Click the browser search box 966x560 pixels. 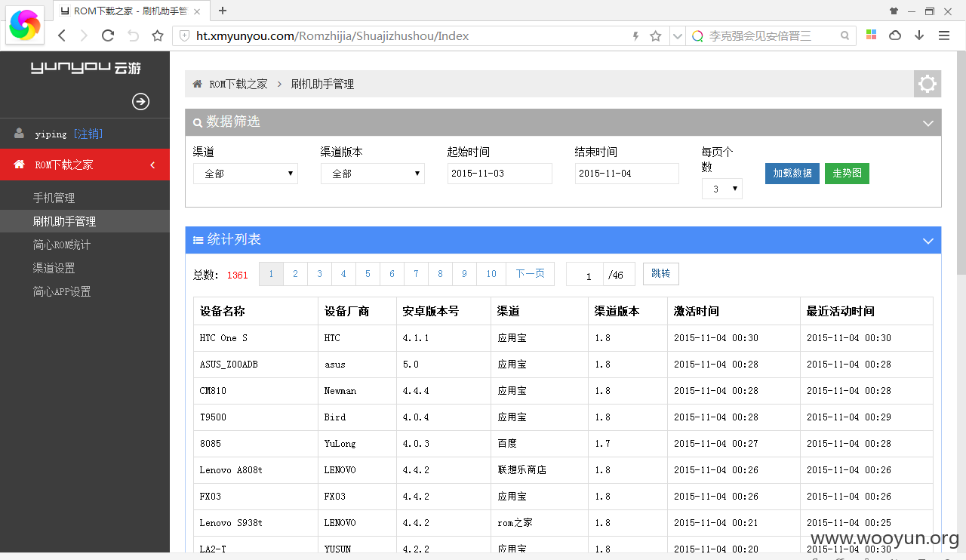pyautogui.click(x=771, y=35)
